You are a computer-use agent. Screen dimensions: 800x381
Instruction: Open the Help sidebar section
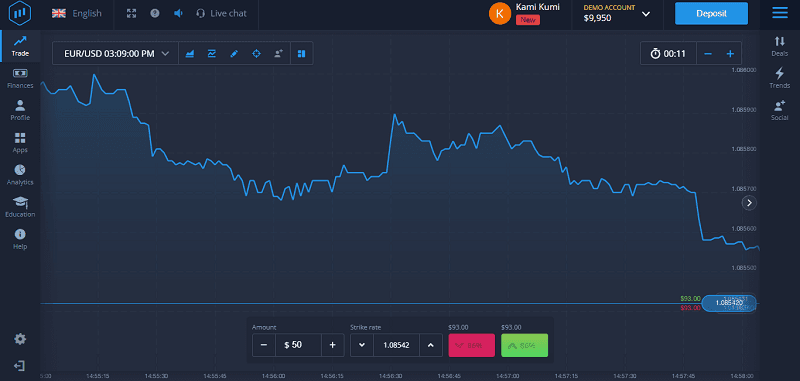point(20,239)
